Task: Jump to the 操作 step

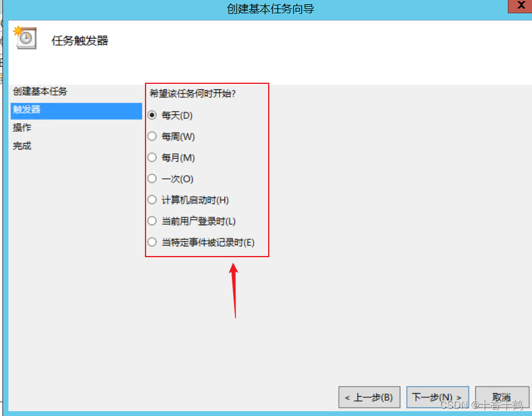Action: point(22,127)
